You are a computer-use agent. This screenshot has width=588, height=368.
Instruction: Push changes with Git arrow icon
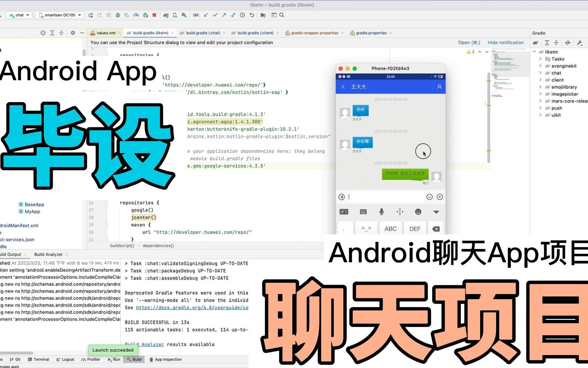pos(224,15)
